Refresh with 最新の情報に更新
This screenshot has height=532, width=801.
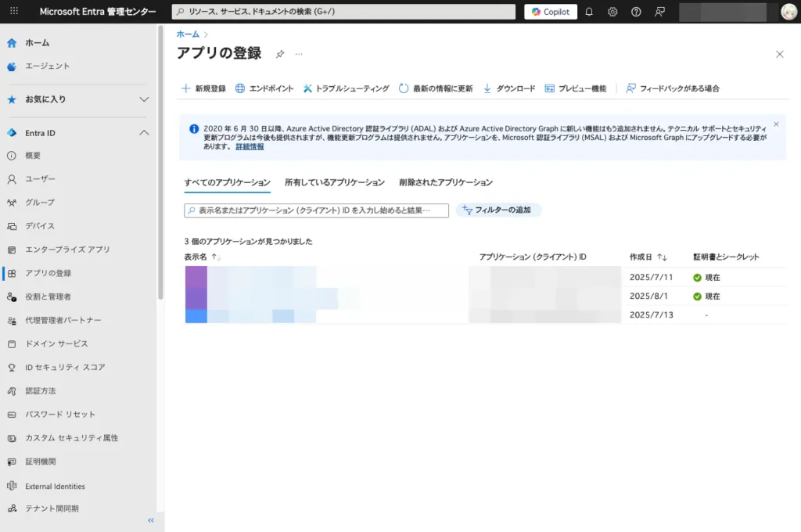pyautogui.click(x=436, y=88)
